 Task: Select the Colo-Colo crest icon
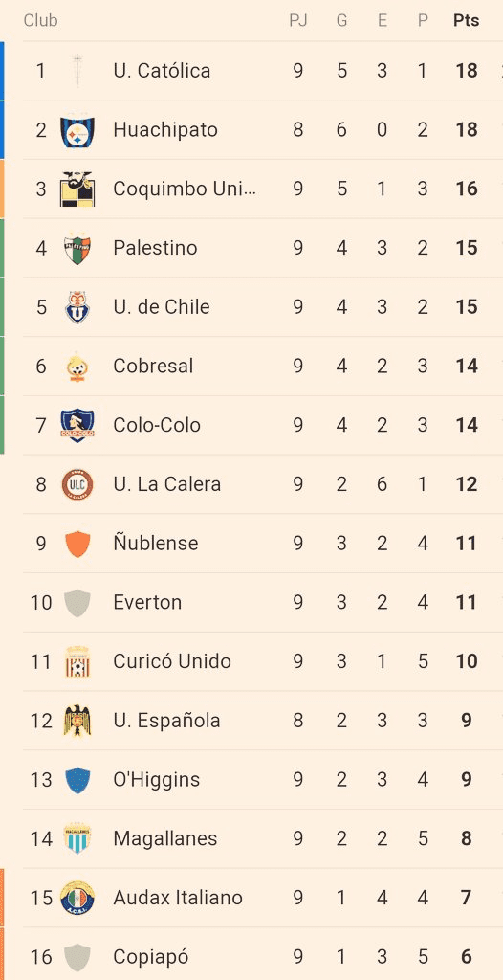pos(77,425)
